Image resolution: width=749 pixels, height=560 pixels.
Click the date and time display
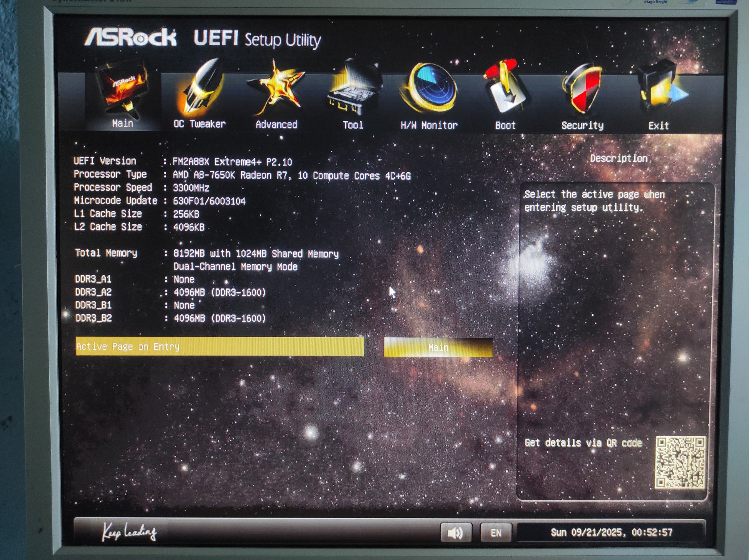pos(611,532)
